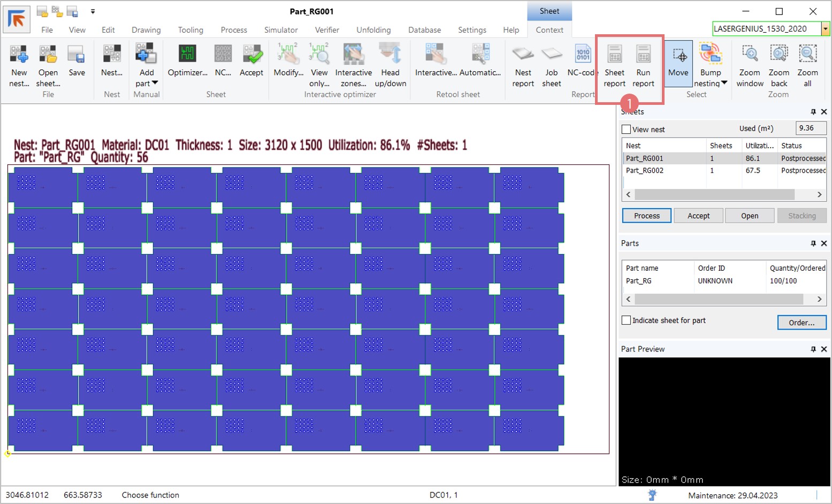Expand the Bump nesting dropdown arrow
832x504 pixels.
coord(724,83)
